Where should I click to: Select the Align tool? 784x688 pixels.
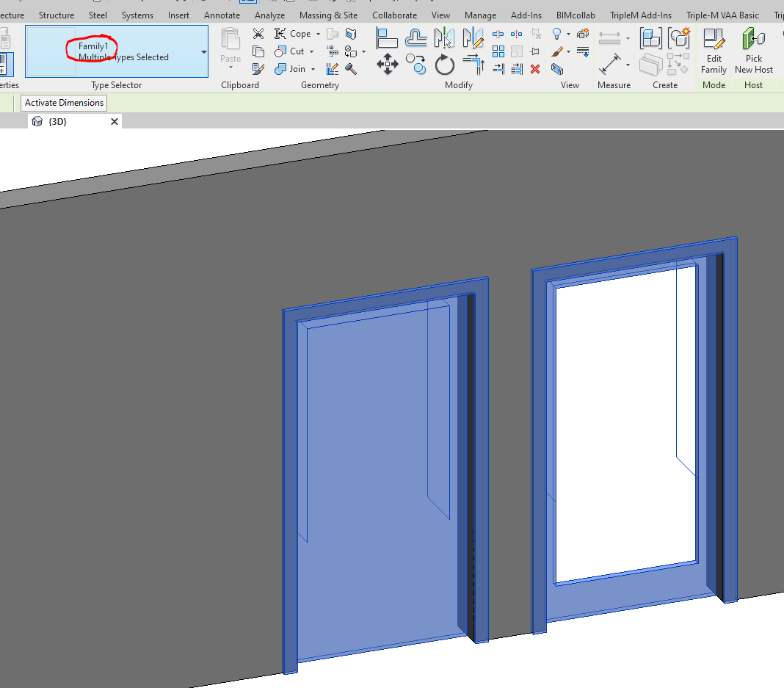[388, 37]
